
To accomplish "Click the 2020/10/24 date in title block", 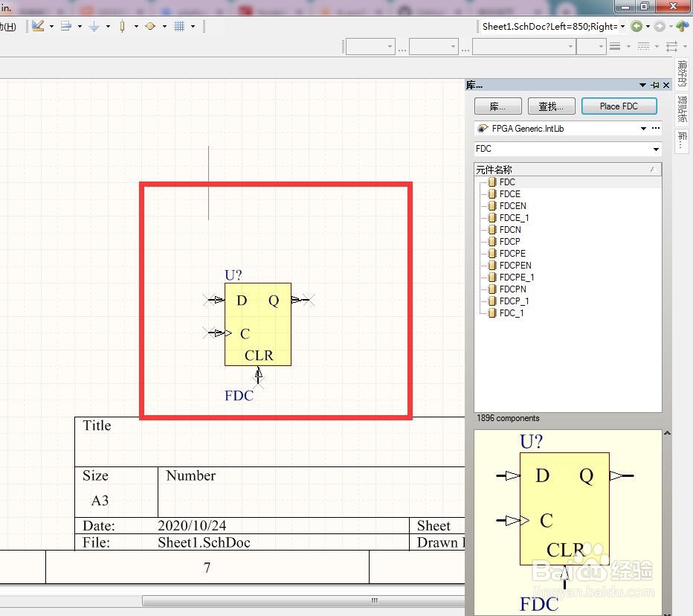I will [192, 525].
